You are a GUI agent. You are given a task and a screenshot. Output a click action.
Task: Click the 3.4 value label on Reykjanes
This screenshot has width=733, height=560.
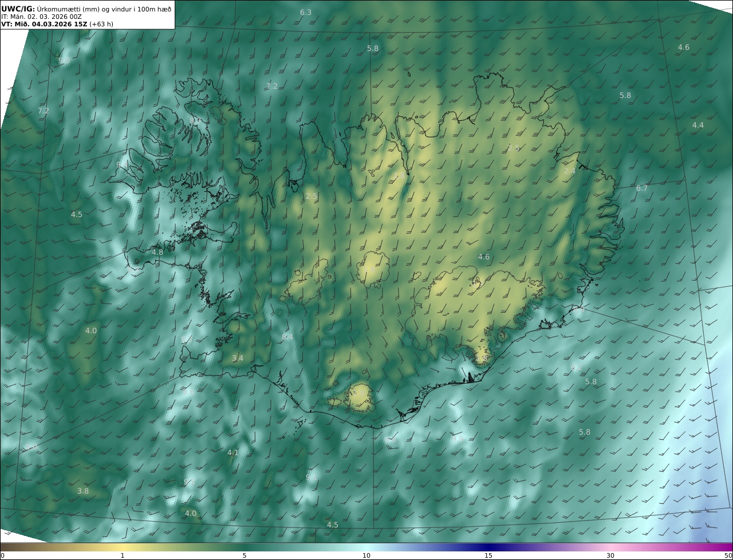[238, 358]
